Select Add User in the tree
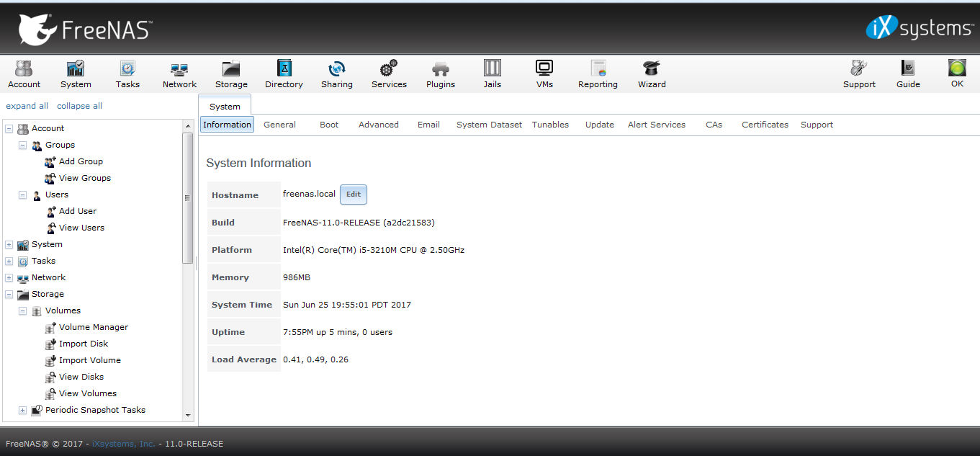This screenshot has height=456, width=980. (x=78, y=211)
